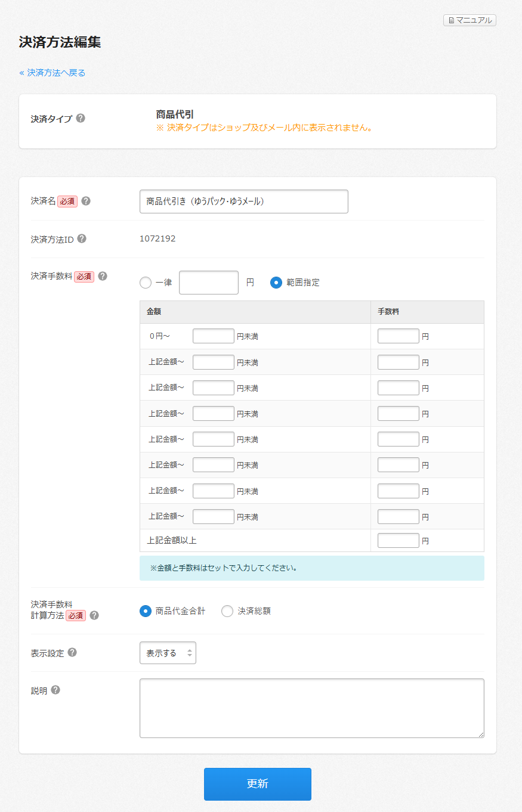Click help icon beside 決済名 label
The height and width of the screenshot is (812, 522).
pyautogui.click(x=86, y=201)
